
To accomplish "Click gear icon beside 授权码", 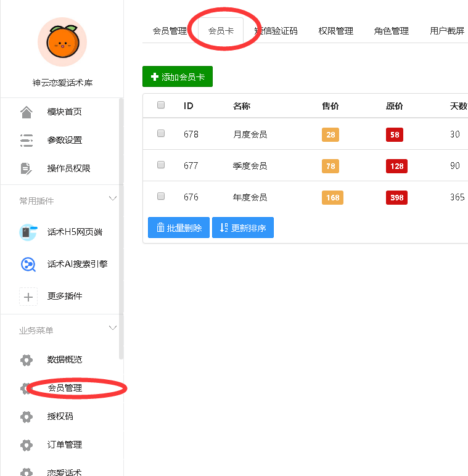I will tap(27, 417).
